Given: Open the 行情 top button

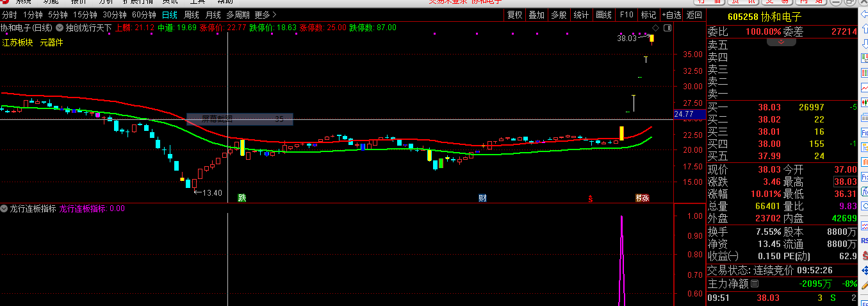Looking at the screenshot, I should coord(710,2).
